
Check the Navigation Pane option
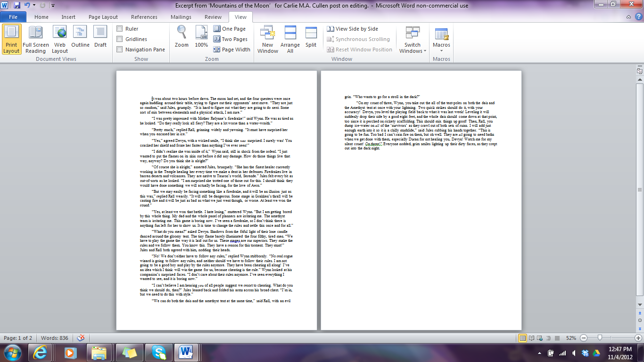(x=120, y=49)
